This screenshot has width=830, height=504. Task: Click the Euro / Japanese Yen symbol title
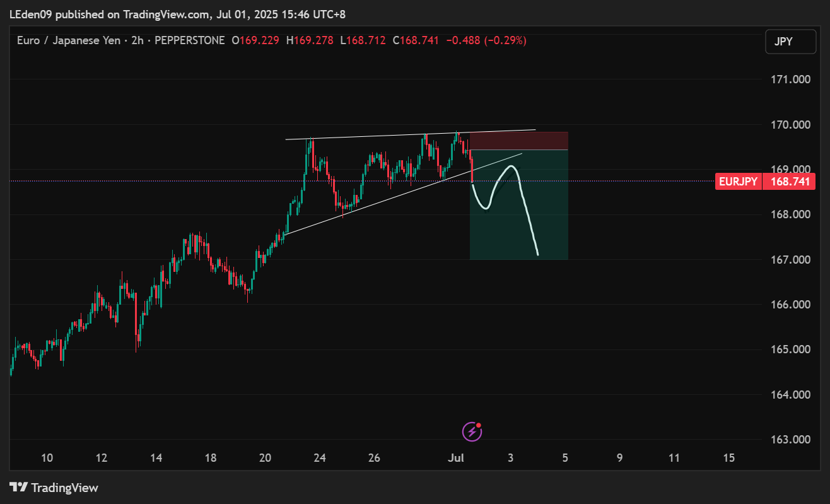tap(69, 40)
